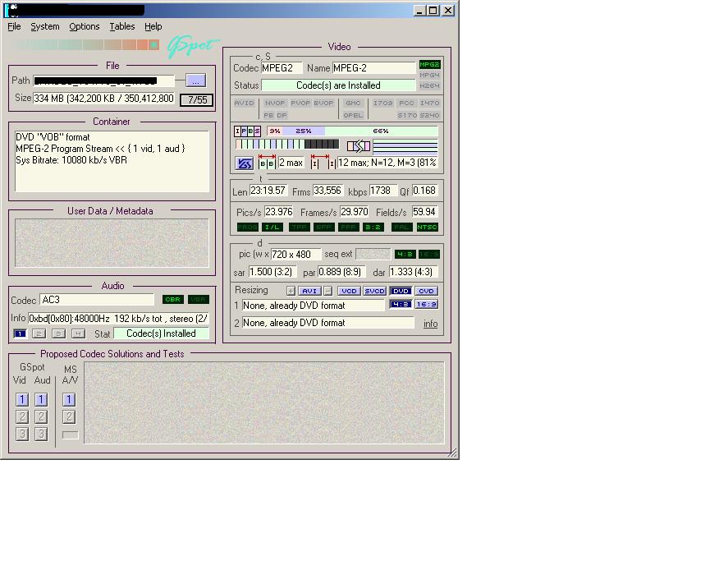
Task: Click the I/P/B frame percentage bar
Action: [x=352, y=131]
